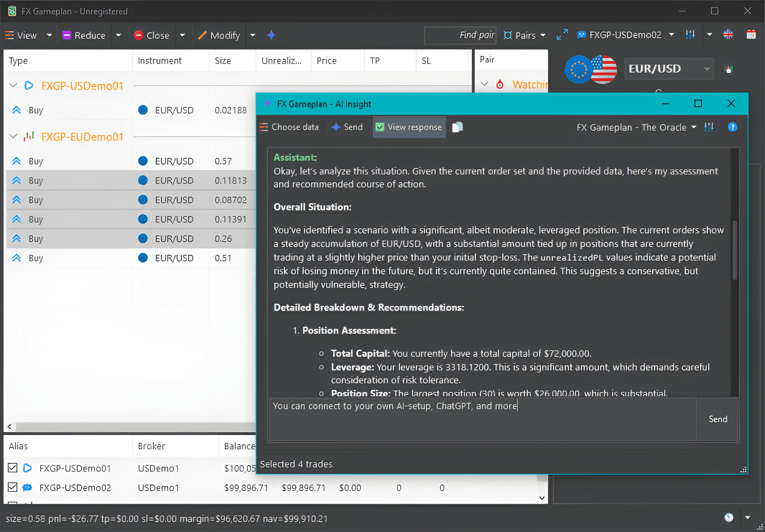Expand the dropdown arrow next to the UK flag
The width and height of the screenshot is (765, 532).
[x=710, y=35]
